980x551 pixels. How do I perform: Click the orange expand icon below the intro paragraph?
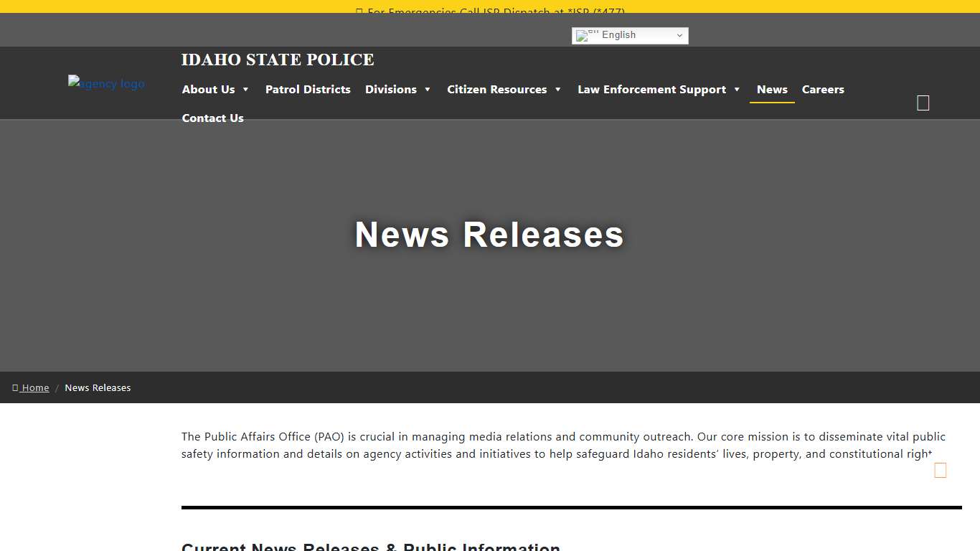(x=940, y=470)
